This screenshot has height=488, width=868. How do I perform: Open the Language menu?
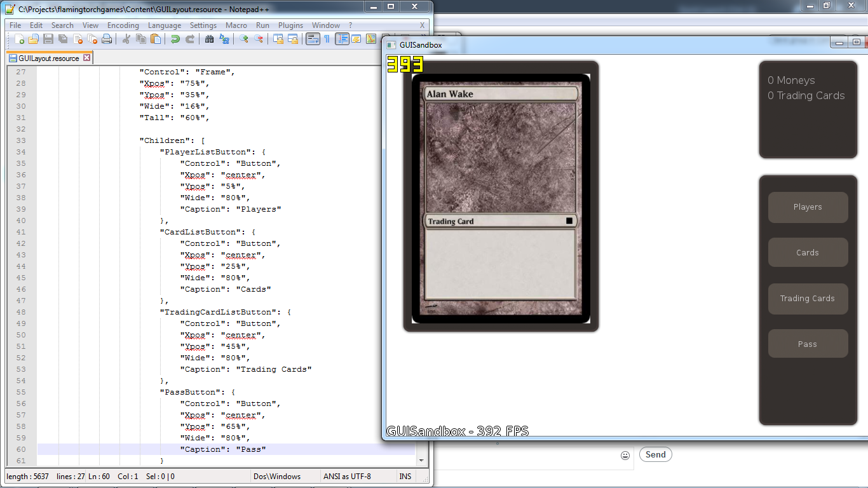[165, 25]
